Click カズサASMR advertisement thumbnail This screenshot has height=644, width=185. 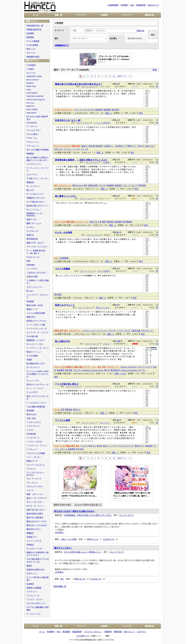coord(88,59)
